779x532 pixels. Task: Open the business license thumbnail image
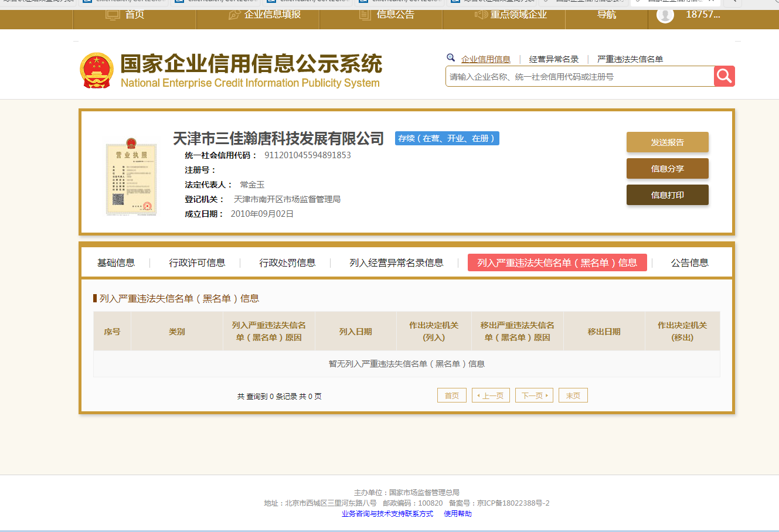tap(131, 177)
